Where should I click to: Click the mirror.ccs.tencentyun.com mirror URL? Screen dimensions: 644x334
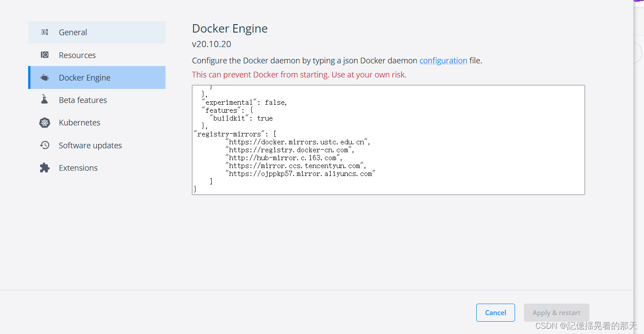point(295,165)
